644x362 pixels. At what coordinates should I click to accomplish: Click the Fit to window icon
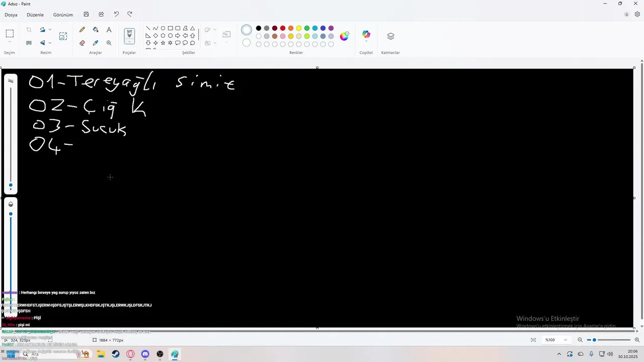point(533,340)
